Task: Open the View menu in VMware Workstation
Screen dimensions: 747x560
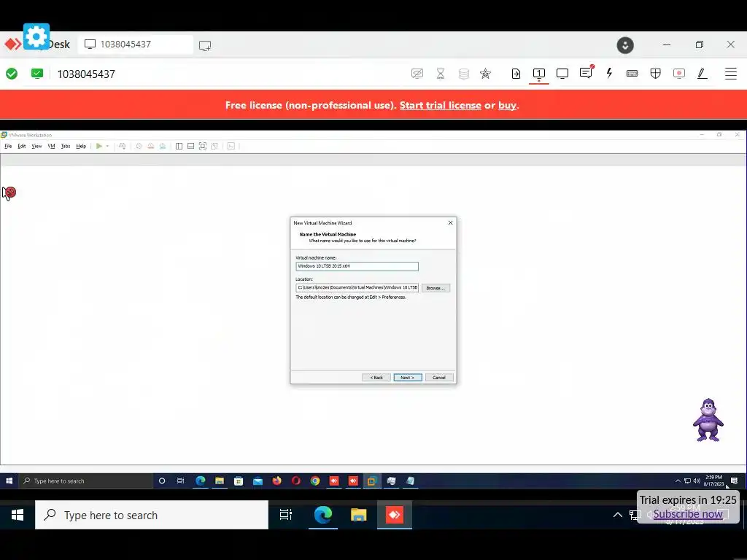Action: (x=36, y=146)
